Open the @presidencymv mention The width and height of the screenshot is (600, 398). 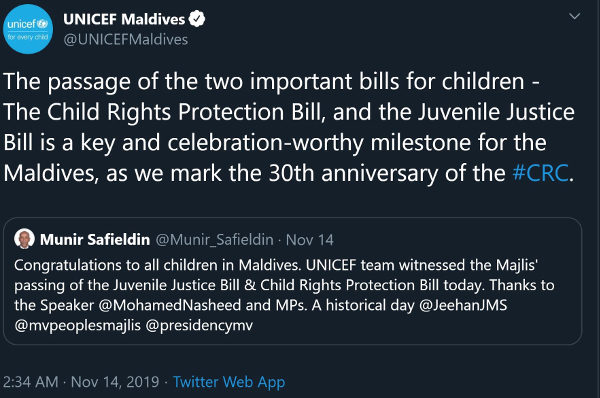[199, 326]
